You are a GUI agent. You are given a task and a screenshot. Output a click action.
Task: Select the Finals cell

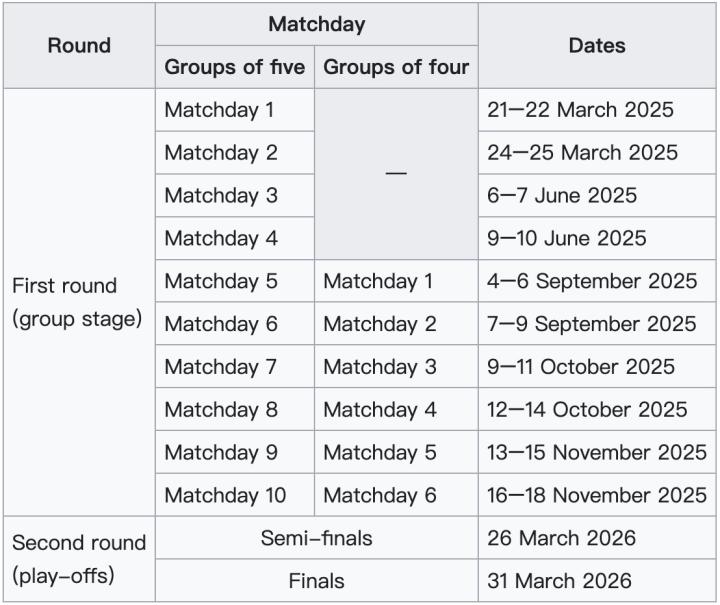(316, 581)
